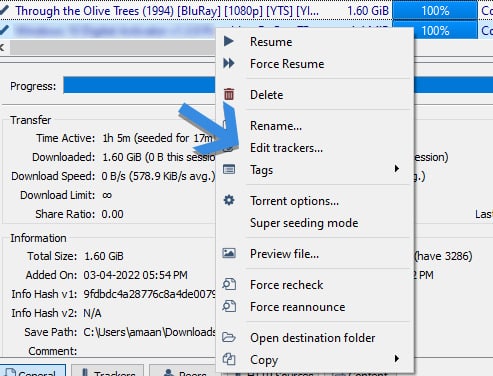493x376 pixels.
Task: Click the horizontal scrollbar under torrent list
Action: pyautogui.click(x=113, y=47)
